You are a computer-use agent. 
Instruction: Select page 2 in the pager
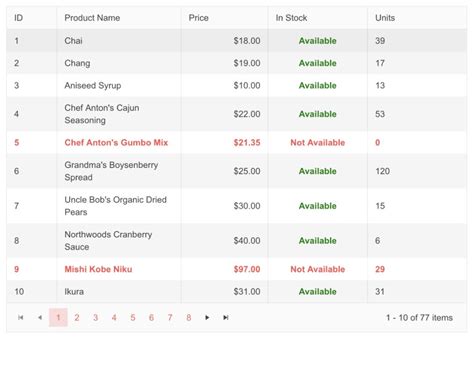tap(77, 317)
